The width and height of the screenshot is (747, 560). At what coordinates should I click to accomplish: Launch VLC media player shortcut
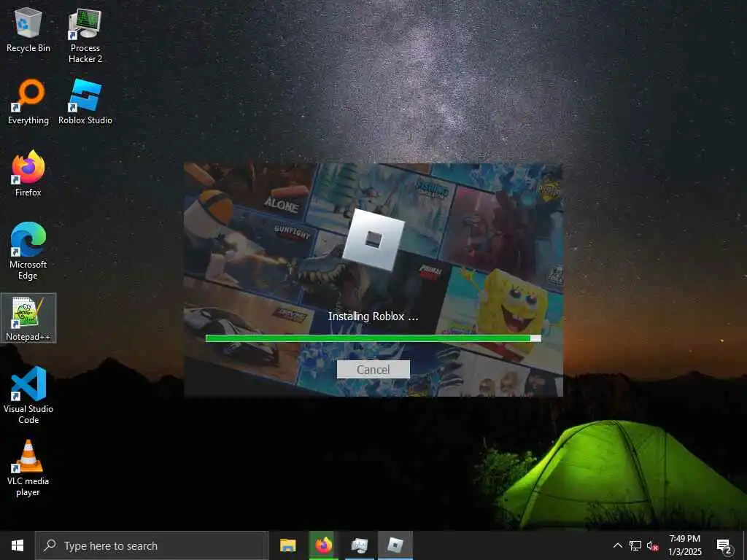[x=28, y=467]
